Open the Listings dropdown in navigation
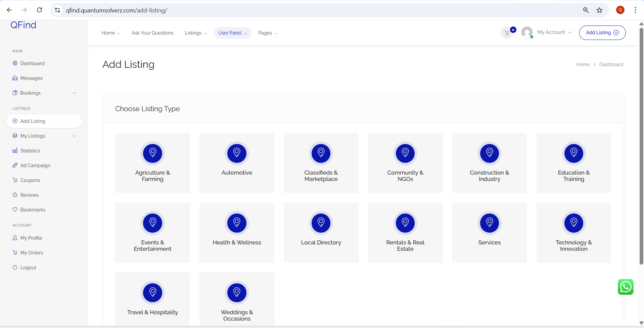Viewport: 644px width, 328px height. point(195,33)
